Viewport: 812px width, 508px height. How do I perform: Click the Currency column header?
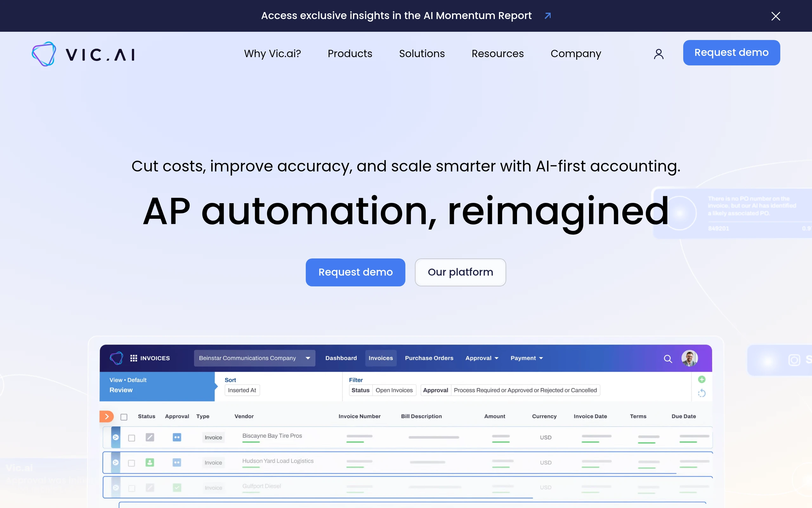click(x=544, y=416)
